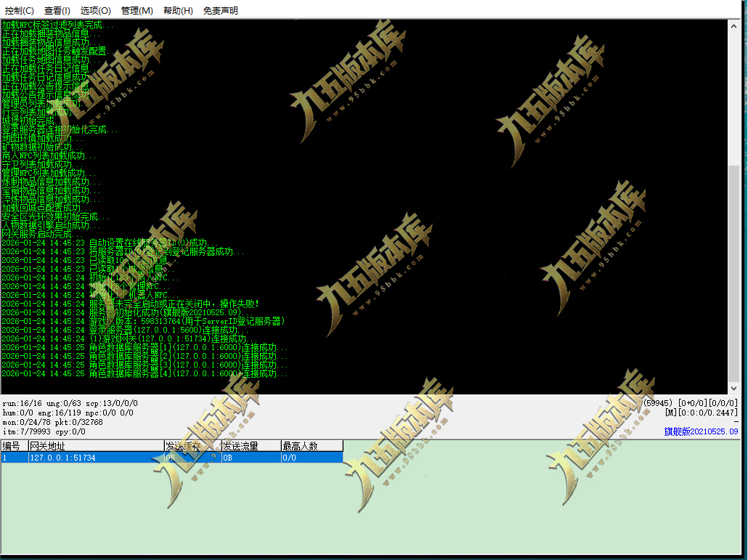Open the 帮助(H) menu

tap(178, 10)
